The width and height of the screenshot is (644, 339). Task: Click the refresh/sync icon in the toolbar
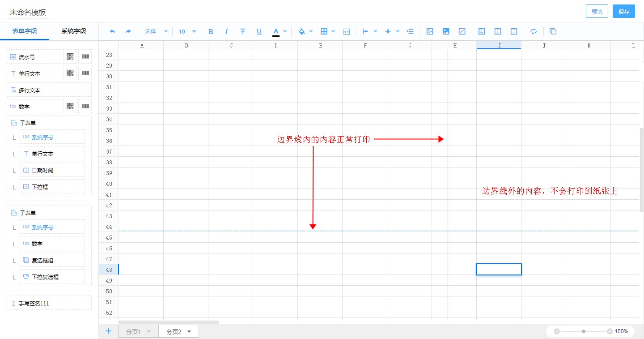click(533, 31)
